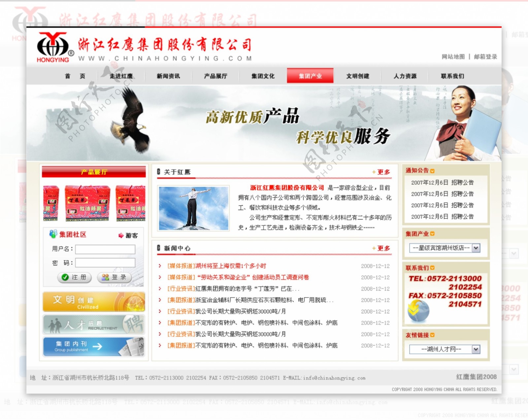The height and width of the screenshot is (420, 528).
Task: Click the 浙江红鹰集团股份有限公司 red company link
Action: click(287, 188)
